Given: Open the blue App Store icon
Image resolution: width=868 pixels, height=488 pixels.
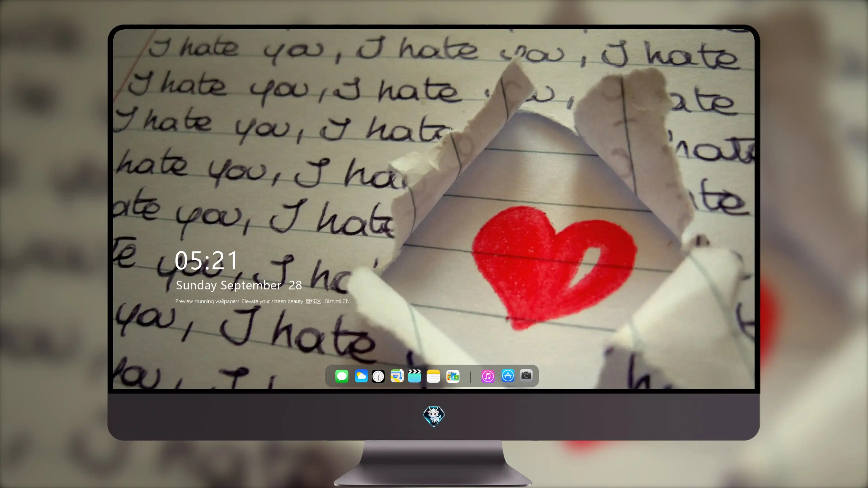Looking at the screenshot, I should point(508,376).
